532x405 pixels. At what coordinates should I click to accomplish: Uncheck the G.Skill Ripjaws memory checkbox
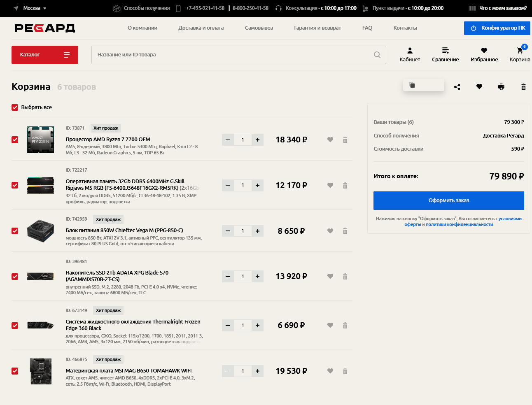15,185
